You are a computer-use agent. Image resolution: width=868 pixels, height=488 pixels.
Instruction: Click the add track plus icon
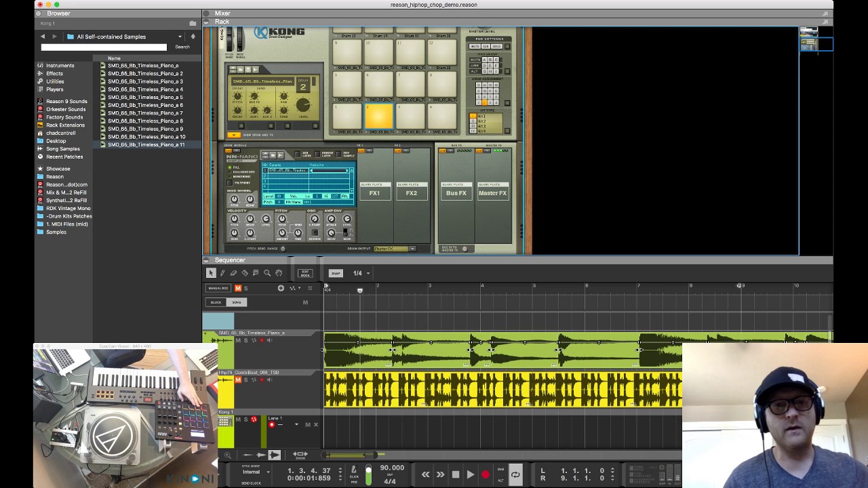click(281, 288)
